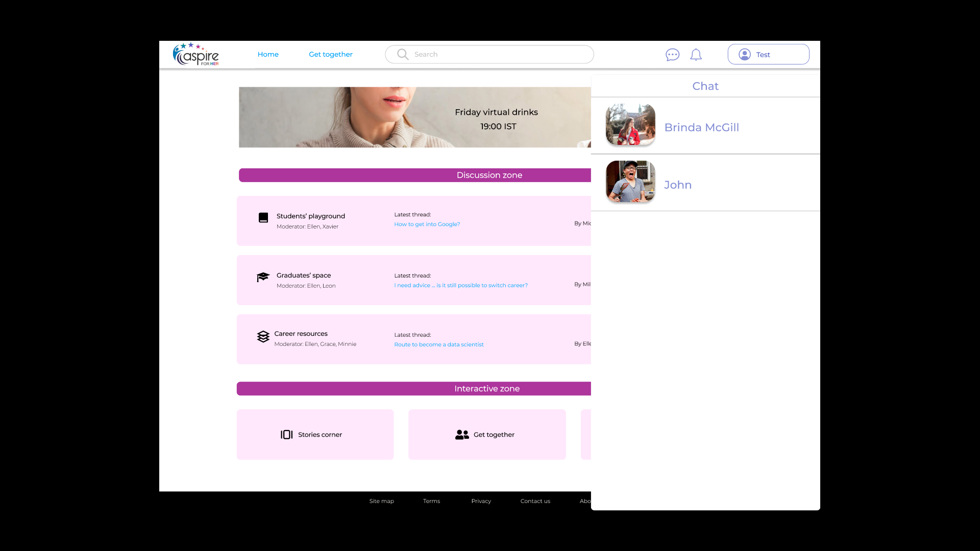The width and height of the screenshot is (980, 551).
Task: Open the career switch advice thread link
Action: (460, 286)
